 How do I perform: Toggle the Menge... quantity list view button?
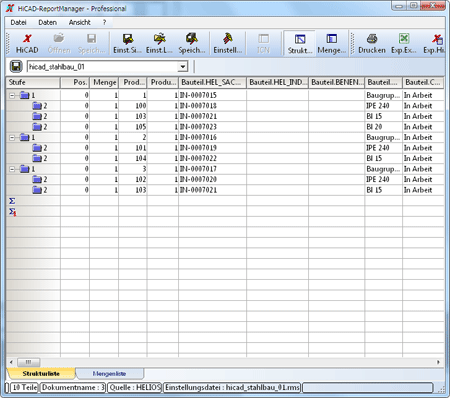tap(331, 43)
